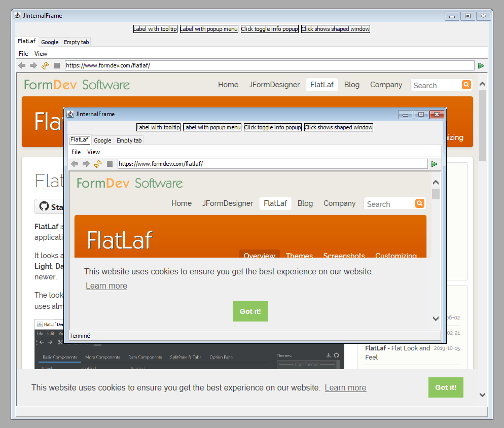Image resolution: width=504 pixels, height=428 pixels.
Task: Click FormDev Software logo in inner webpage
Action: tap(129, 183)
